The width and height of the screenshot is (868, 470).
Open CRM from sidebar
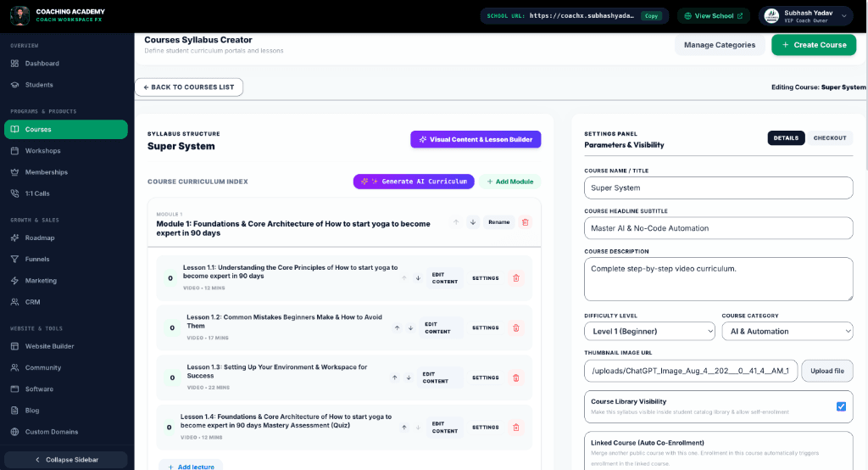point(66,302)
